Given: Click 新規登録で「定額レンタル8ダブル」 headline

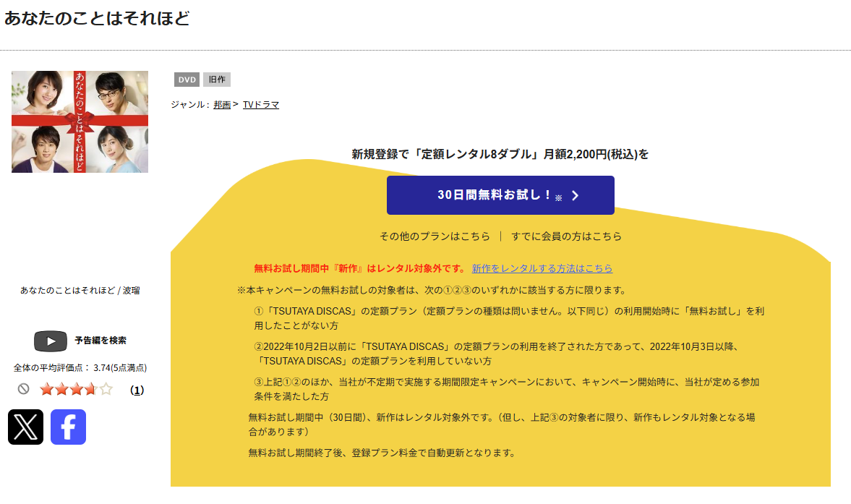Looking at the screenshot, I should 500,154.
